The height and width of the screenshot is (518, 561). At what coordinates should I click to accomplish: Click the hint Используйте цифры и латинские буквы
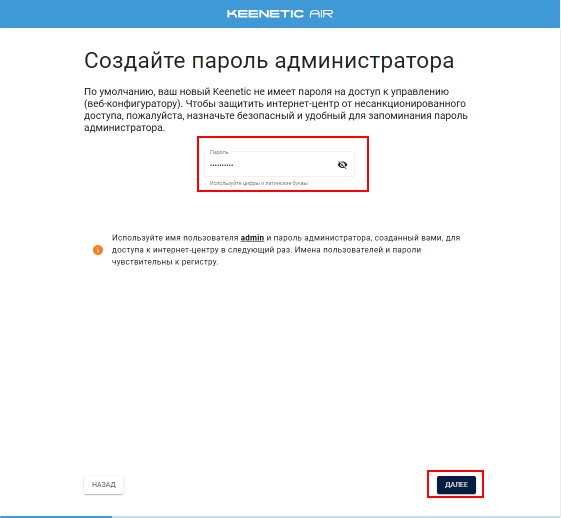click(x=259, y=183)
